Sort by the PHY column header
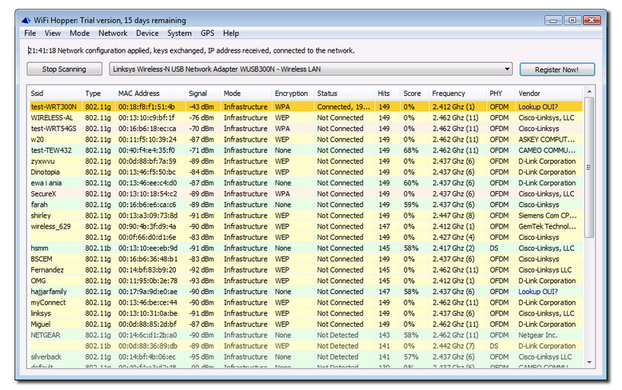 496,93
